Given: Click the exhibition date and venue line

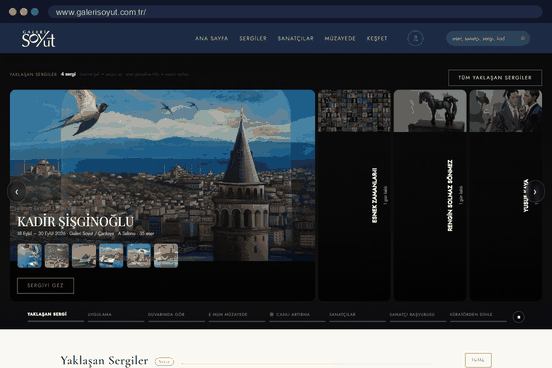Looking at the screenshot, I should tap(86, 233).
